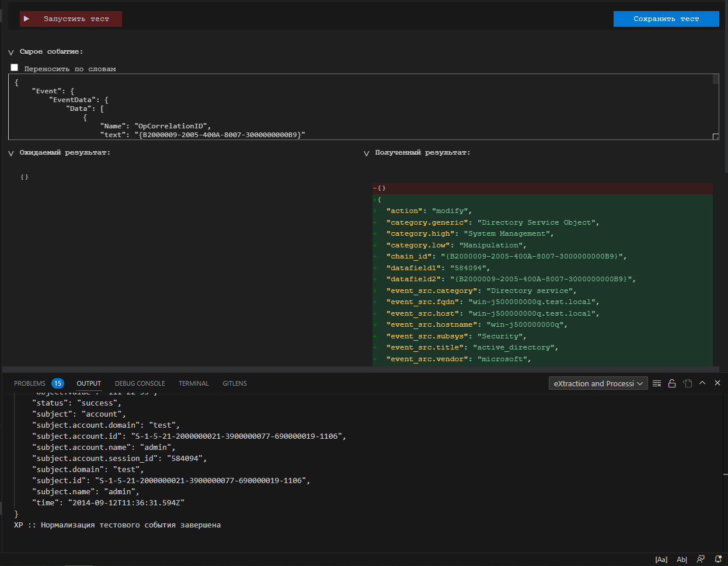The width and height of the screenshot is (728, 566).
Task: Open the output channel dropdown
Action: coord(597,383)
